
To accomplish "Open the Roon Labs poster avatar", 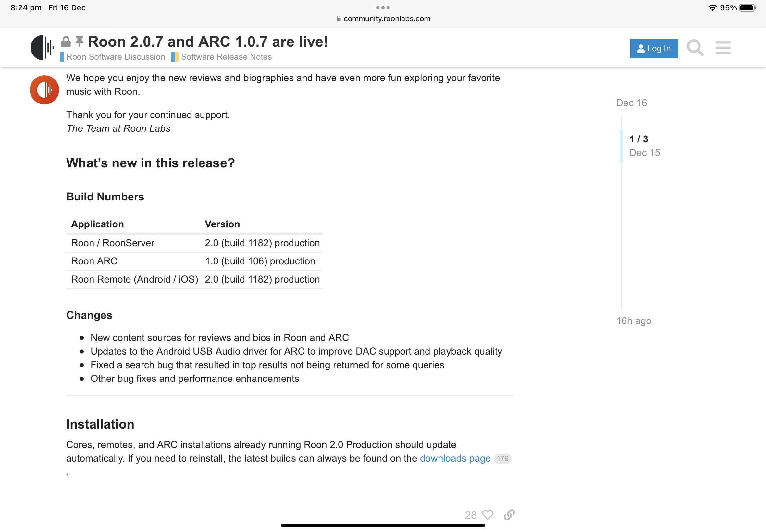I will click(44, 90).
